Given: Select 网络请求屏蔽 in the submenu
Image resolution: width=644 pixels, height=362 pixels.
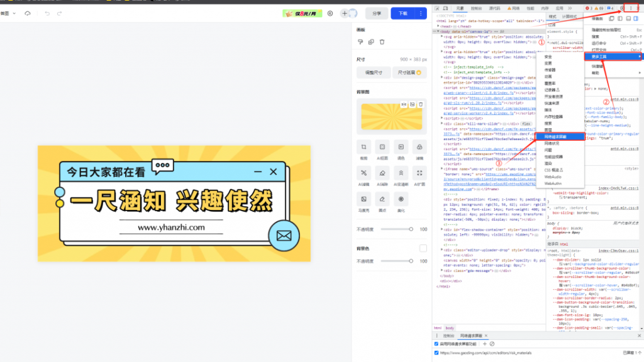Looking at the screenshot, I should click(560, 136).
